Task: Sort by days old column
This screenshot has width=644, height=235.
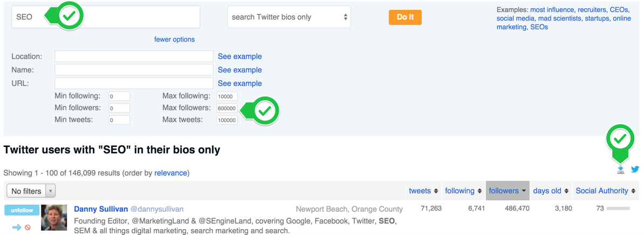Action: click(551, 191)
